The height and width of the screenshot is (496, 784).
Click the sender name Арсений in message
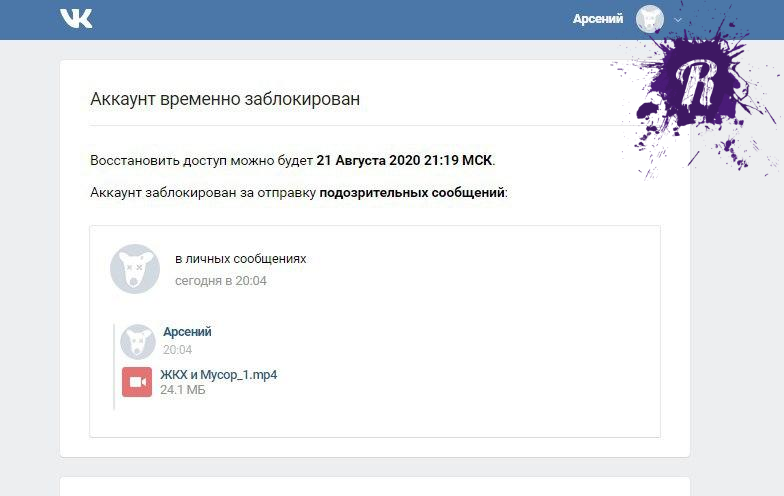[188, 332]
